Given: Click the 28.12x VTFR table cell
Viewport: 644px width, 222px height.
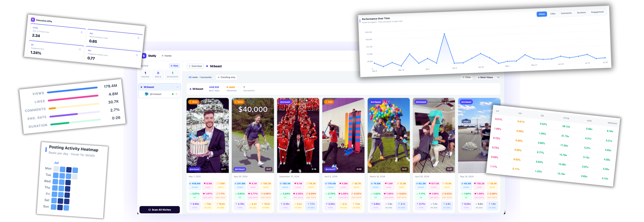Looking at the screenshot, I should (566, 127).
